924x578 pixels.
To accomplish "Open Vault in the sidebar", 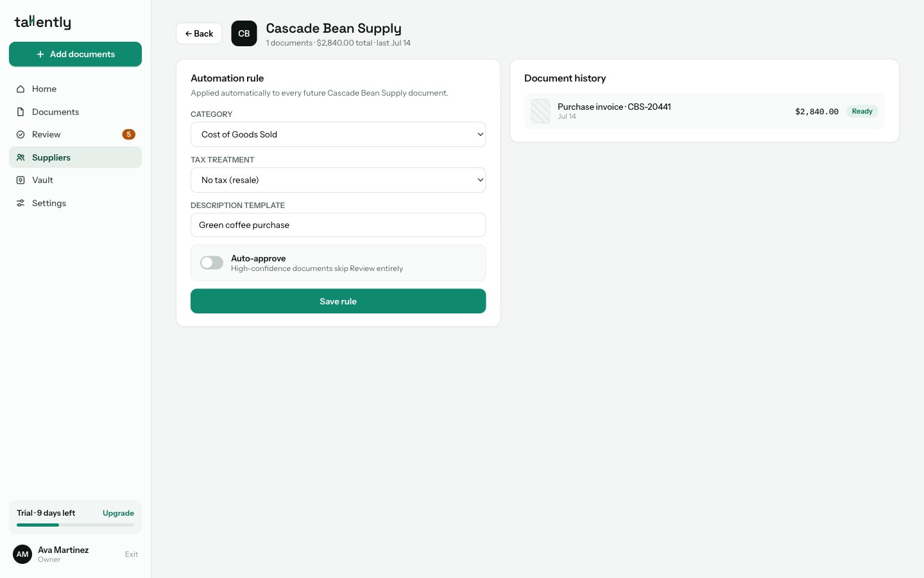I will click(75, 180).
